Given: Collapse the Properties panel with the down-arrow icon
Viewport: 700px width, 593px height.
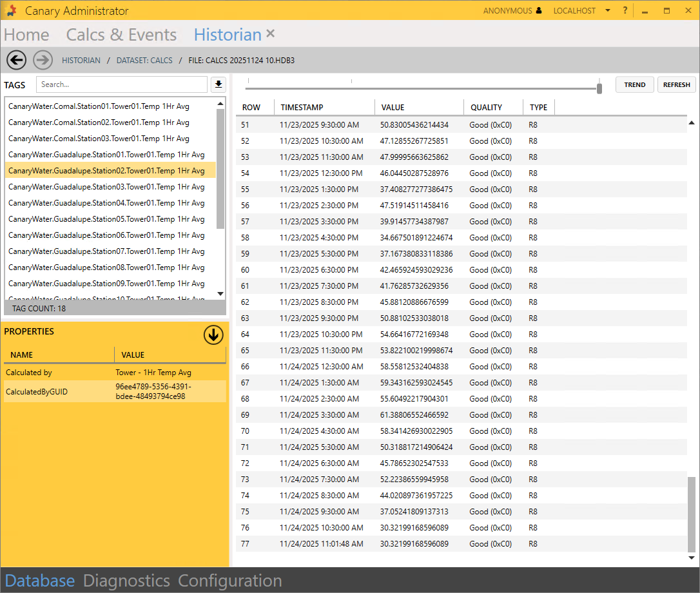Looking at the screenshot, I should click(213, 335).
